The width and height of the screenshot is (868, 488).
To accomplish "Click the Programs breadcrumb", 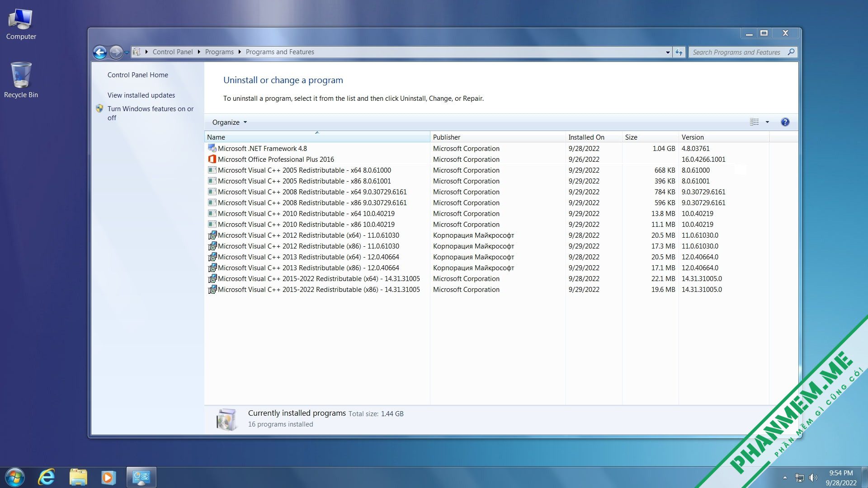I will point(219,52).
